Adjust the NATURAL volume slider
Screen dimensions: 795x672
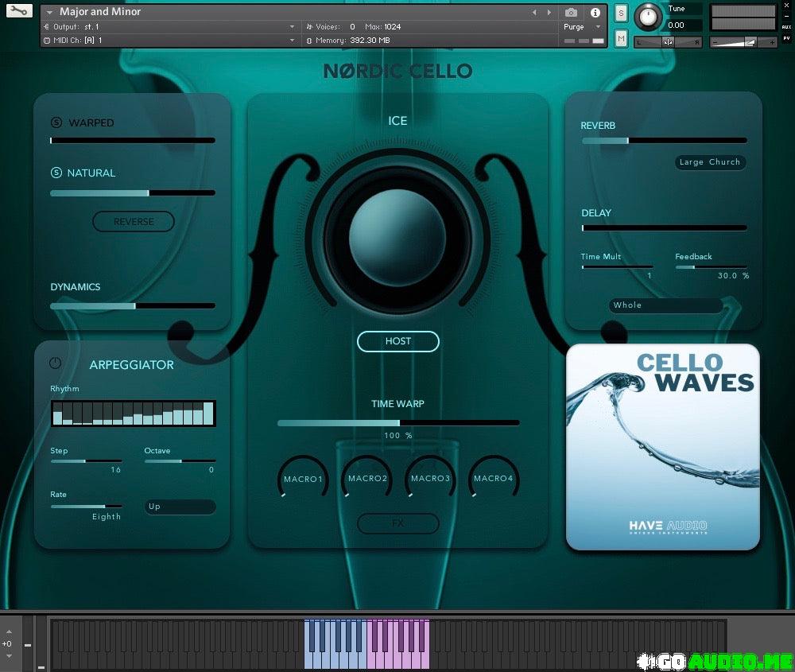click(x=132, y=192)
